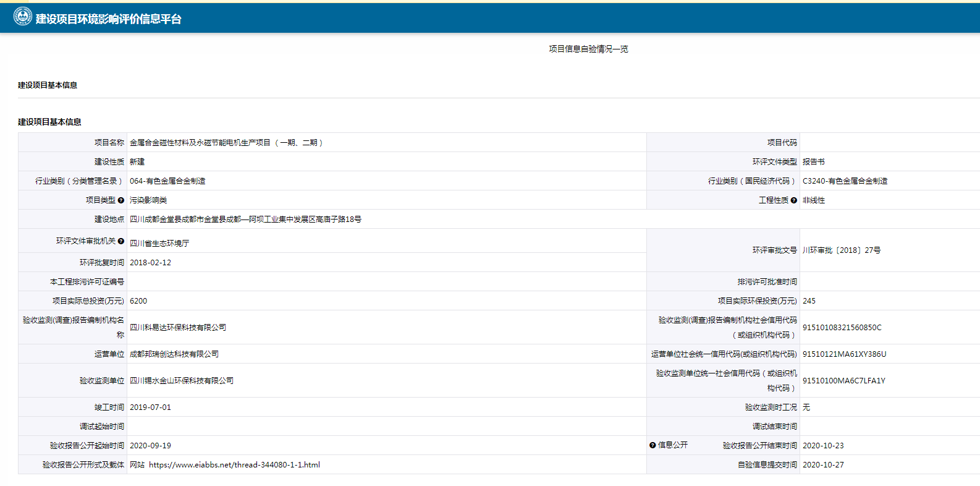Viewport: 980px width, 486px height.
Task: Click the 无 monitoring condition value
Action: 806,407
